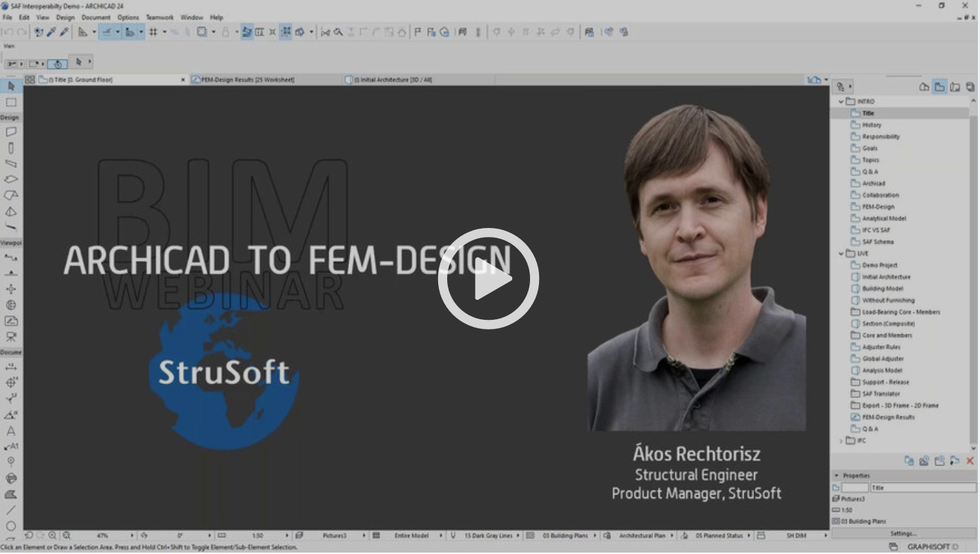Screen dimensions: 980x554
Task: Play the ARCHICAD to FEM-Design webinar video
Action: point(489,278)
